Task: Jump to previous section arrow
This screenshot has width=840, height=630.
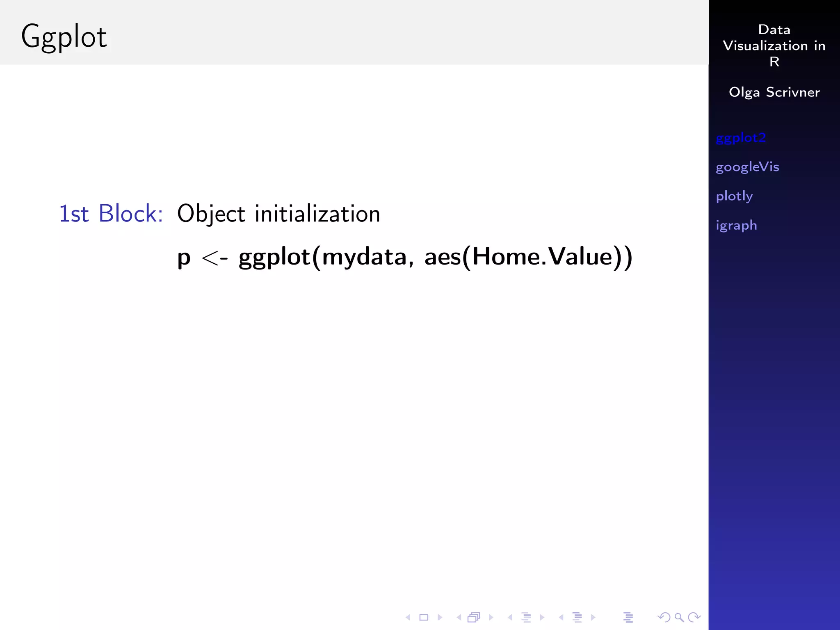Action: pos(561,617)
